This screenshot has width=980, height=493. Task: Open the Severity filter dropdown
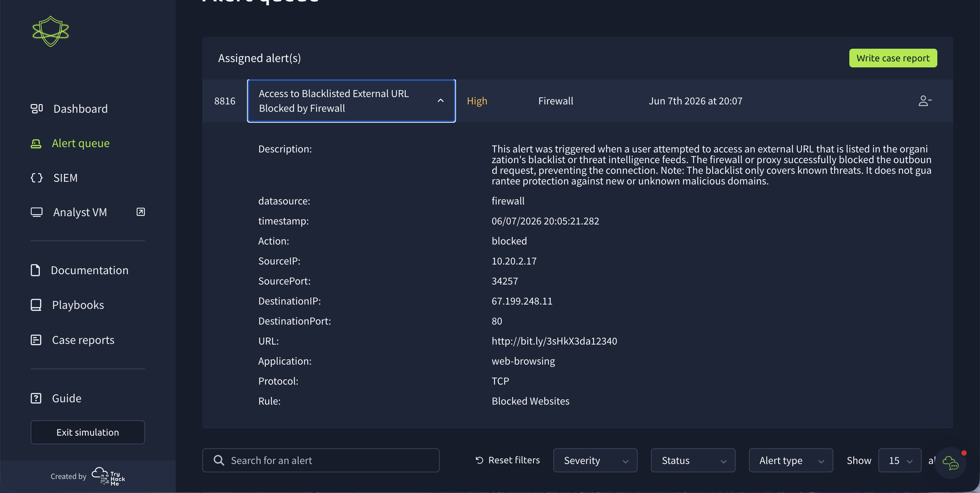595,460
